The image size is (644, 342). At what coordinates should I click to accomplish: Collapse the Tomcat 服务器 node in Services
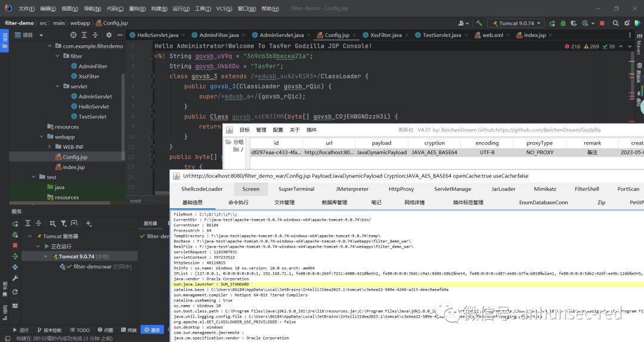tap(30, 236)
